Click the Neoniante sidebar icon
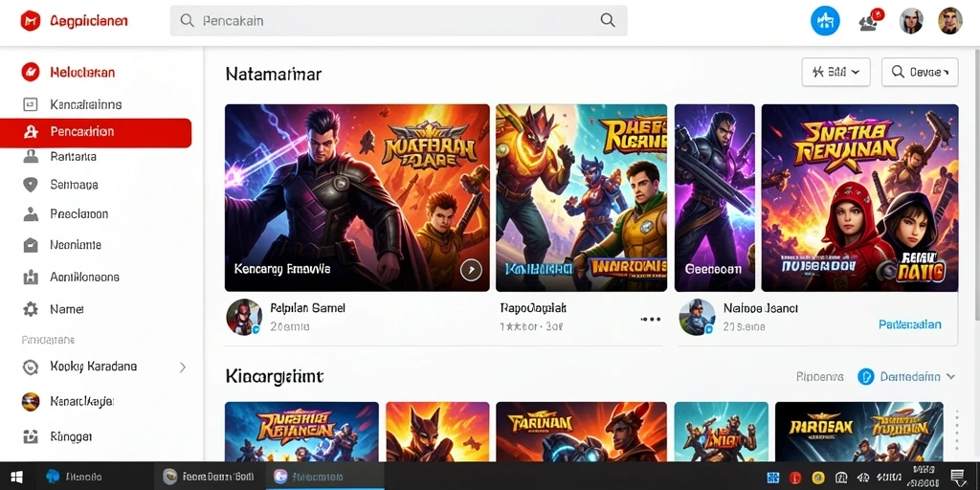980x490 pixels. (x=30, y=245)
